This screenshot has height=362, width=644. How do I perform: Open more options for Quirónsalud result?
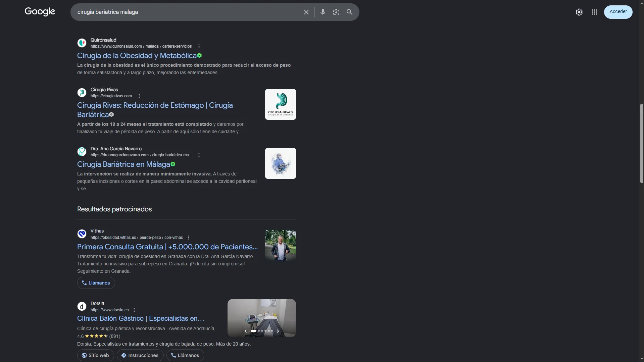[x=199, y=46]
